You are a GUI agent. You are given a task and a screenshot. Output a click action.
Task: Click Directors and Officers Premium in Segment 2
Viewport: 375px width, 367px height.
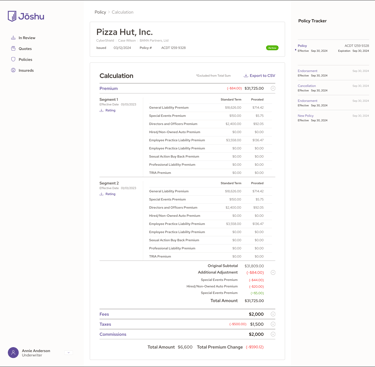point(173,208)
